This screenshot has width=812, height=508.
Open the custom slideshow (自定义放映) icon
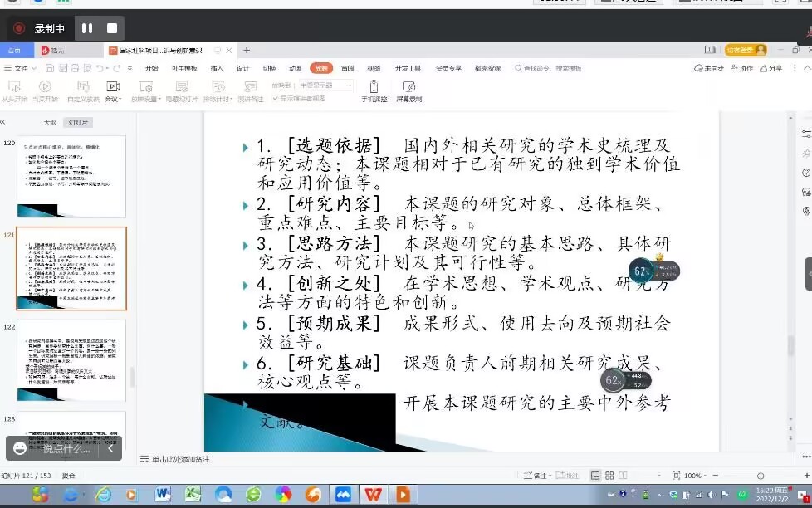83,91
